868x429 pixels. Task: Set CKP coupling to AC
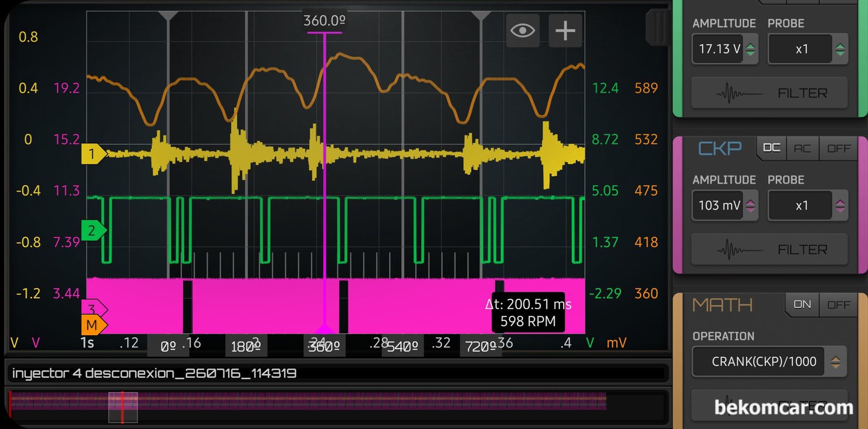point(802,148)
